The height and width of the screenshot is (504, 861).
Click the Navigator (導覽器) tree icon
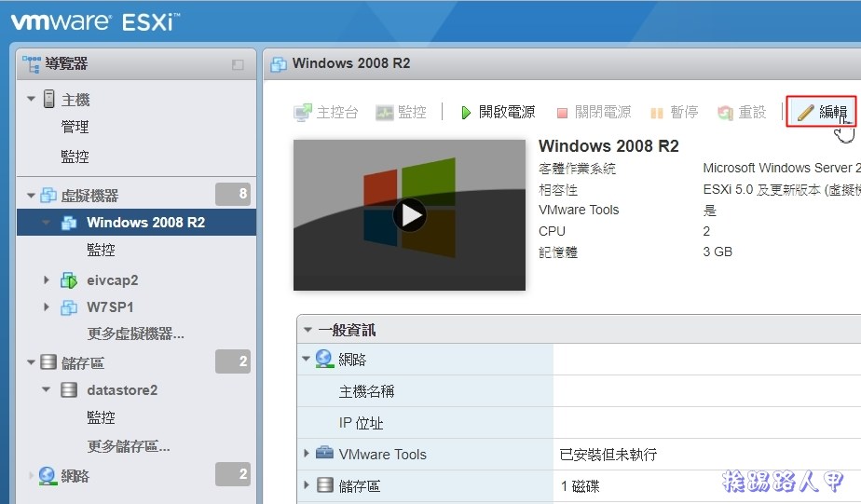coord(32,64)
